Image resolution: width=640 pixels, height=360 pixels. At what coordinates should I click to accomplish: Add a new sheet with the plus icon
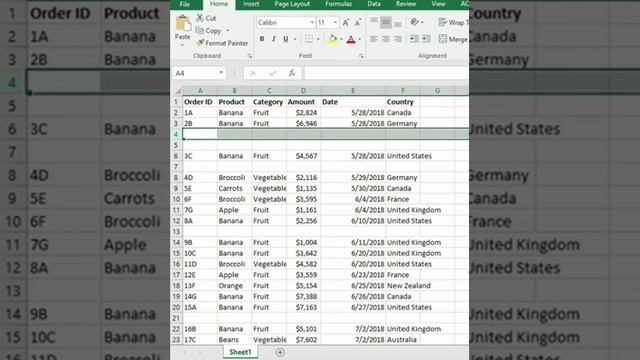click(280, 352)
